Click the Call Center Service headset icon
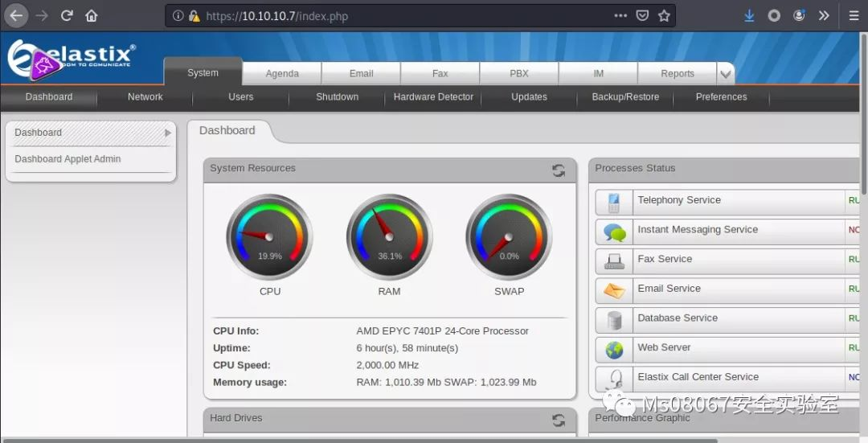Viewport: 868px width, 443px height. pyautogui.click(x=615, y=379)
